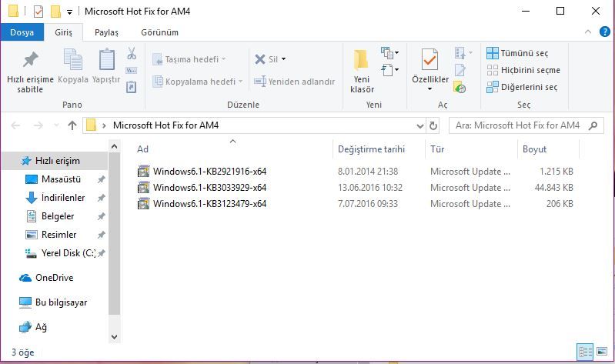Click the edit file icon in Aç group
Image resolution: width=615 pixels, height=364 pixels.
(x=460, y=70)
